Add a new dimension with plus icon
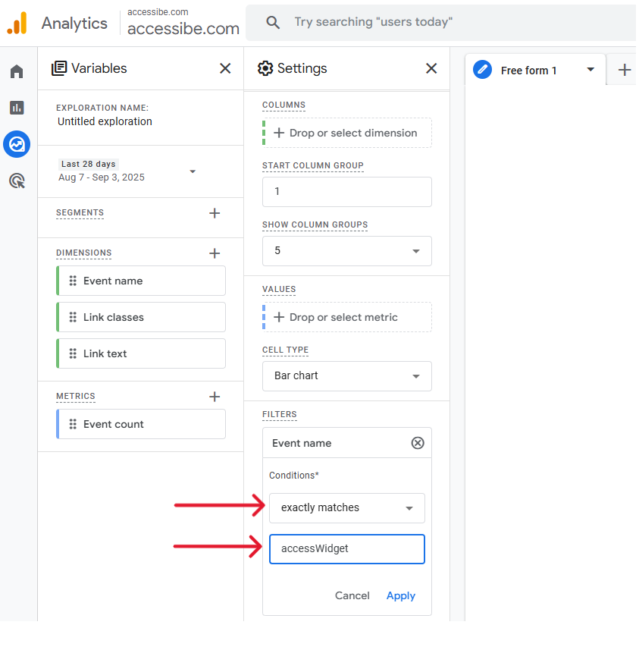The height and width of the screenshot is (672, 639). (x=215, y=253)
